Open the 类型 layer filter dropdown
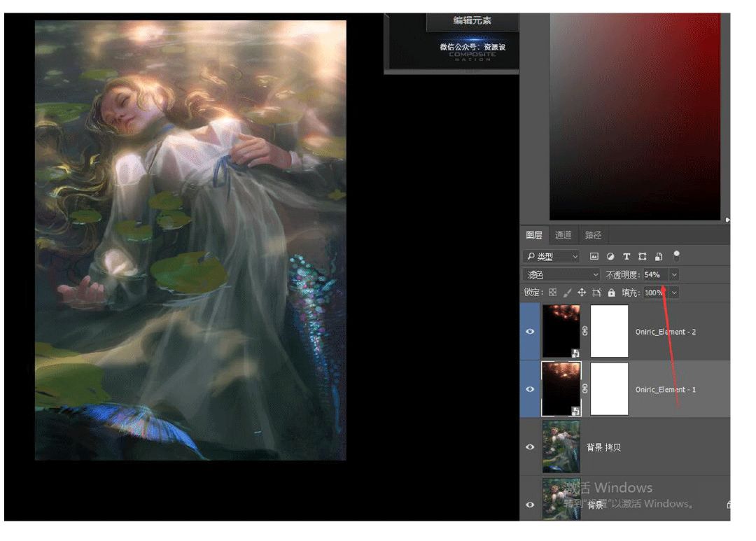This screenshot has height=541, width=756. tap(551, 257)
